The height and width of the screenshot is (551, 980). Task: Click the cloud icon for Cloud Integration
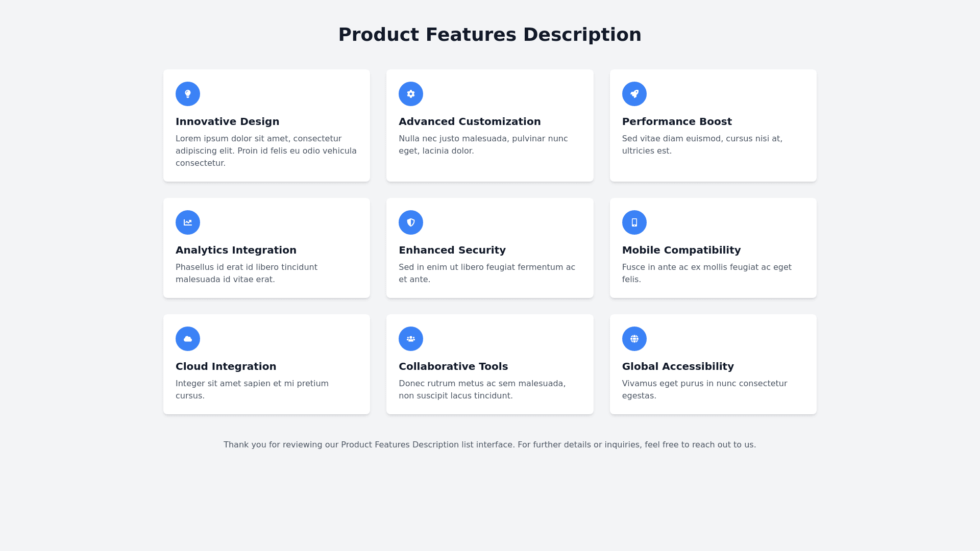(188, 339)
